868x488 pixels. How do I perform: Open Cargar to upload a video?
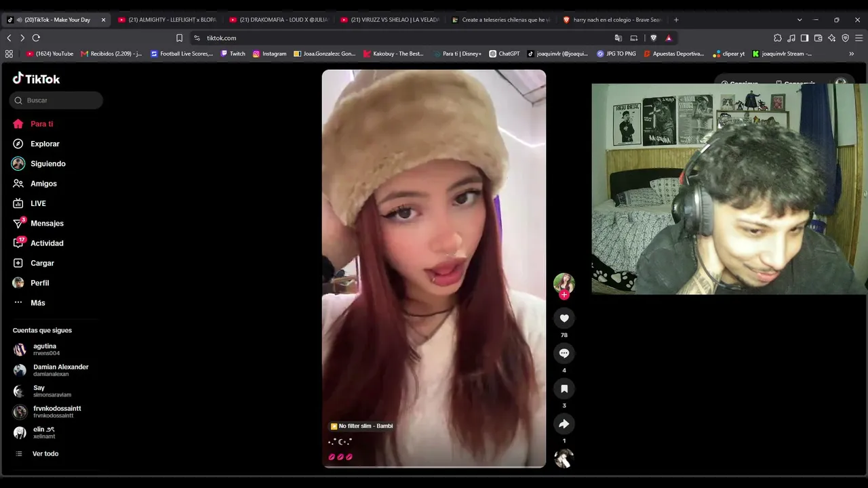33,263
